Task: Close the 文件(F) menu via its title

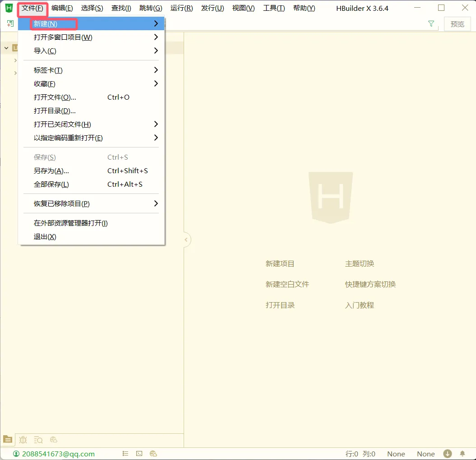Action: click(32, 8)
